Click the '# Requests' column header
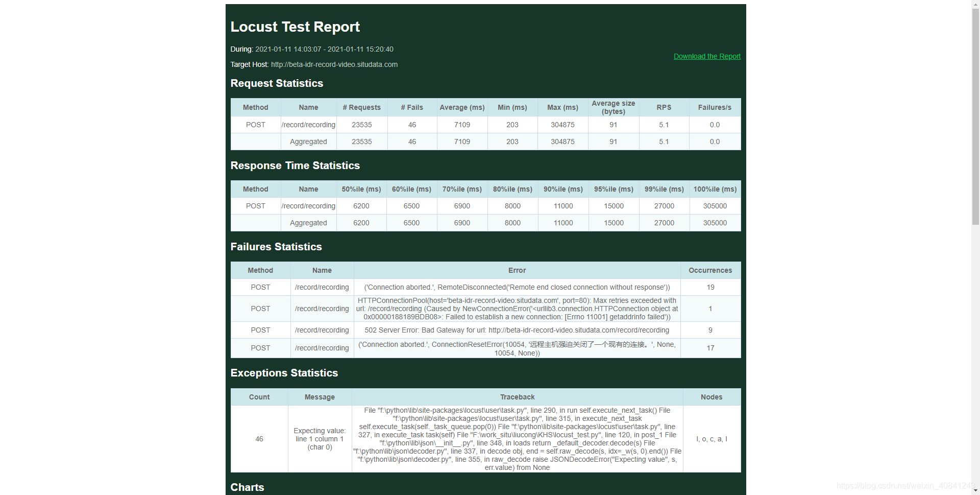The image size is (980, 495). (x=361, y=107)
